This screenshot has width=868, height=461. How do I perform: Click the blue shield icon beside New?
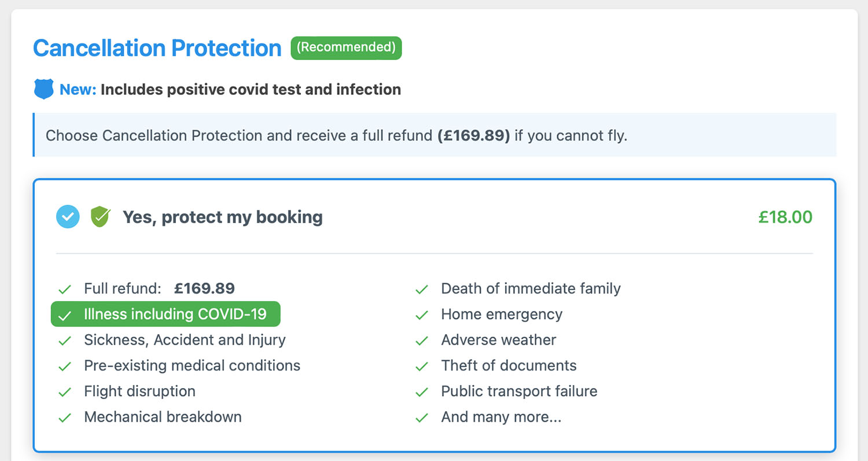[x=43, y=89]
